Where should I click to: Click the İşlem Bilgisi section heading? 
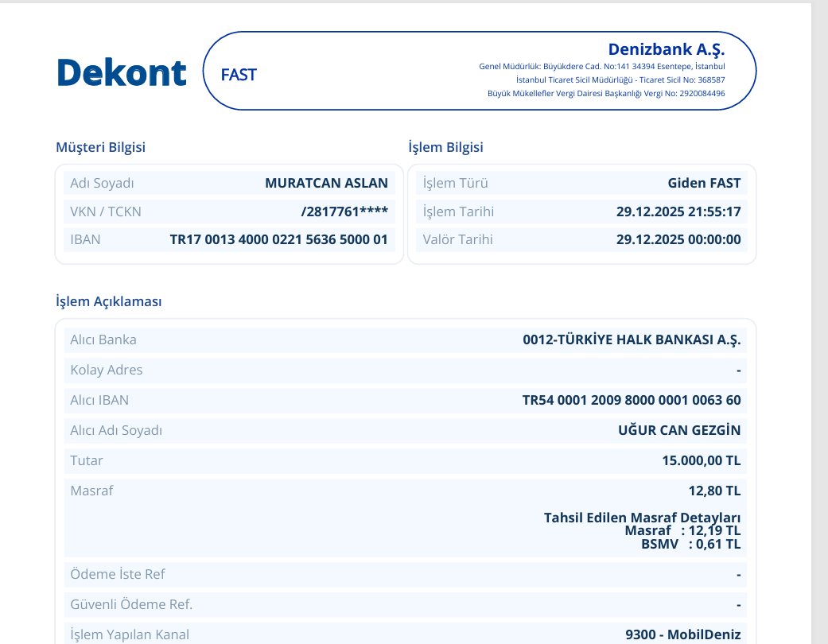point(445,147)
